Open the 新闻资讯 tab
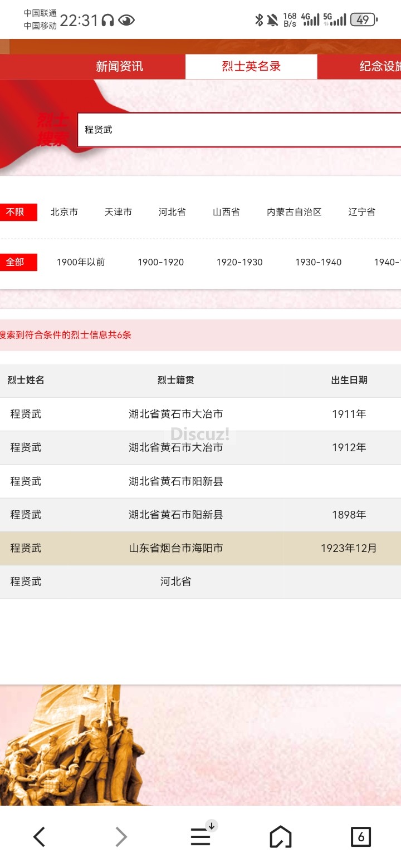 click(x=119, y=67)
